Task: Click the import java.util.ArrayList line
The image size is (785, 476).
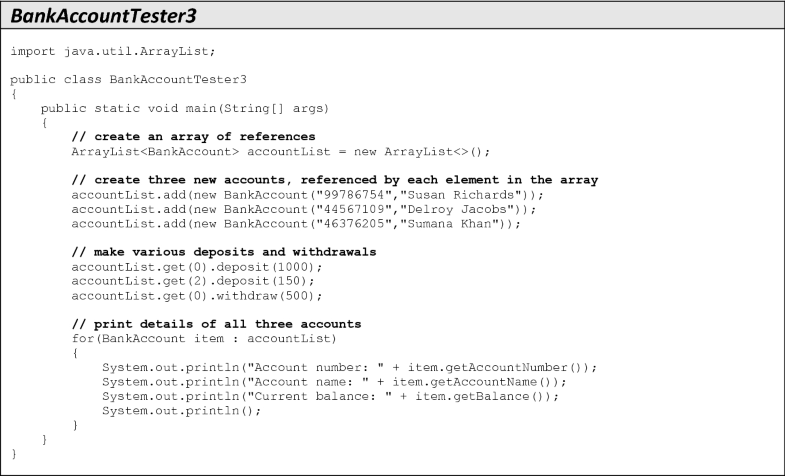Action: (x=113, y=51)
